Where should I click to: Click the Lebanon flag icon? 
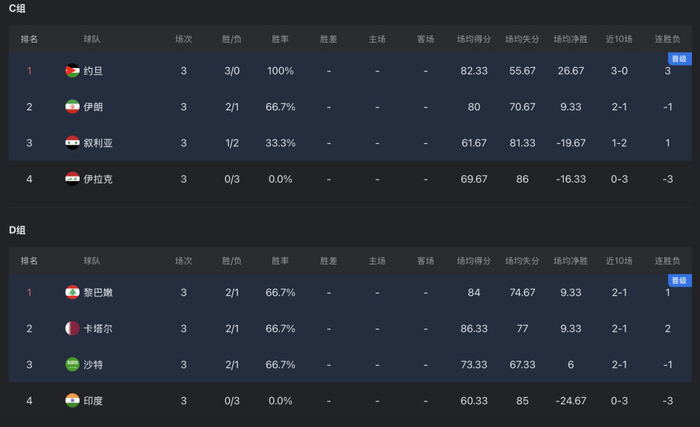(72, 293)
